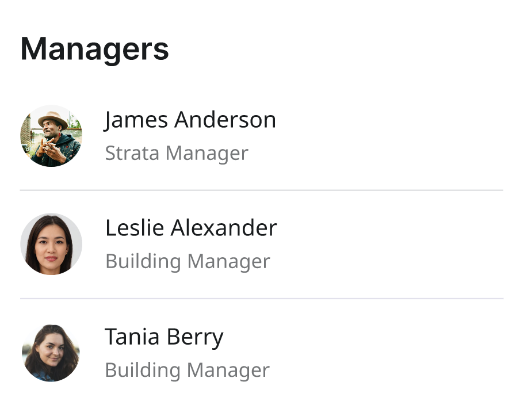Select the Leslie Alexander name
The image size is (520, 420).
click(x=191, y=228)
